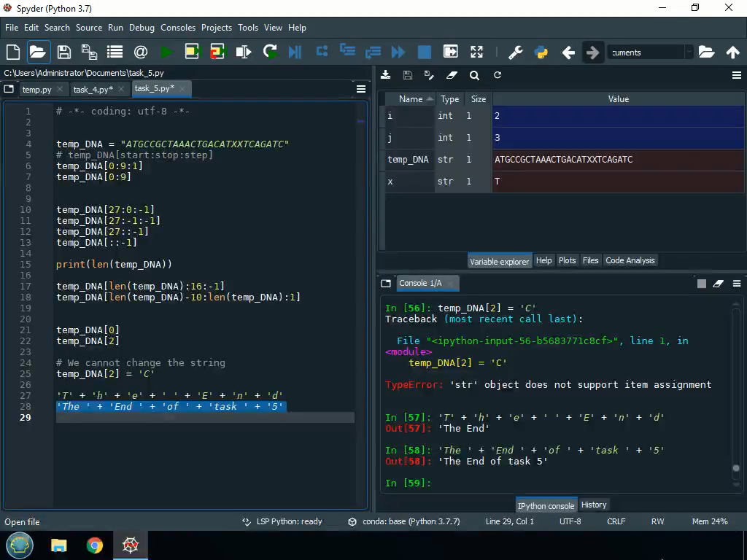Close the temp.py tab
Image resolution: width=747 pixels, height=560 pixels.
pyautogui.click(x=60, y=90)
